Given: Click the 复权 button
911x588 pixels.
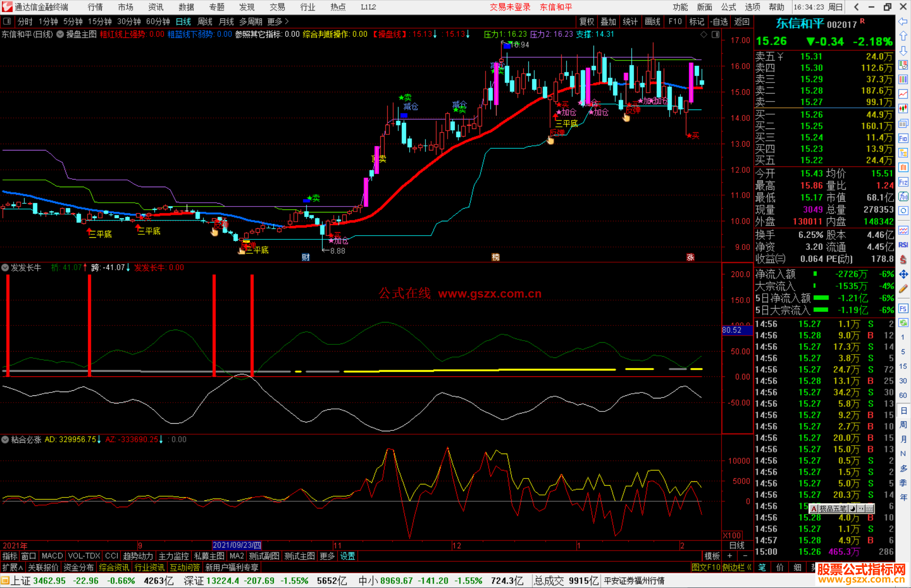Looking at the screenshot, I should click(587, 21).
